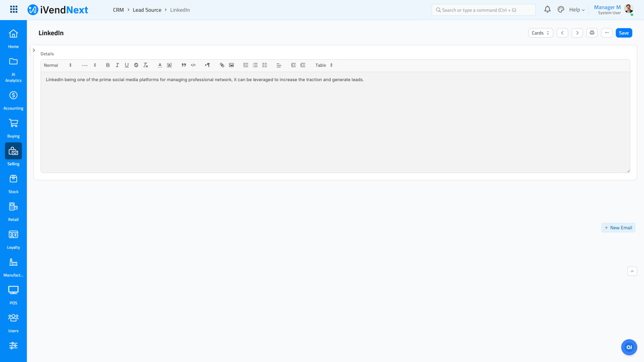Go to Home in the sidebar
644x362 pixels.
click(x=13, y=38)
